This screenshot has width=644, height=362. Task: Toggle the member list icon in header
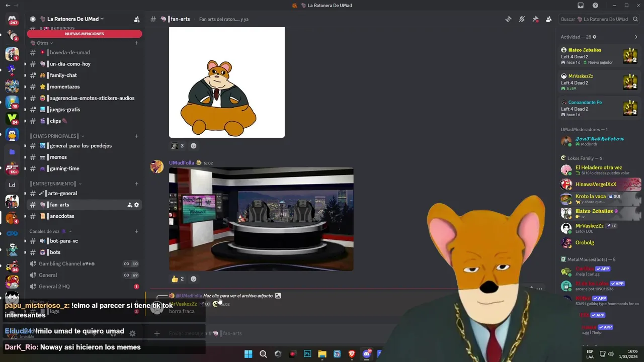pos(548,19)
